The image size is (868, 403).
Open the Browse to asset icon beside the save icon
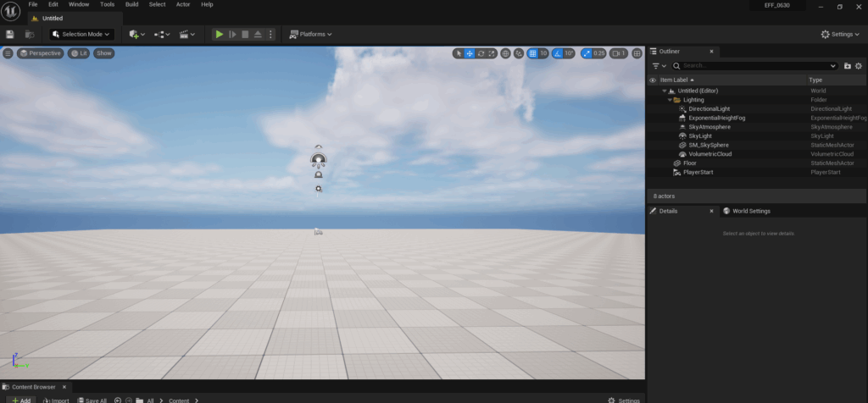30,34
